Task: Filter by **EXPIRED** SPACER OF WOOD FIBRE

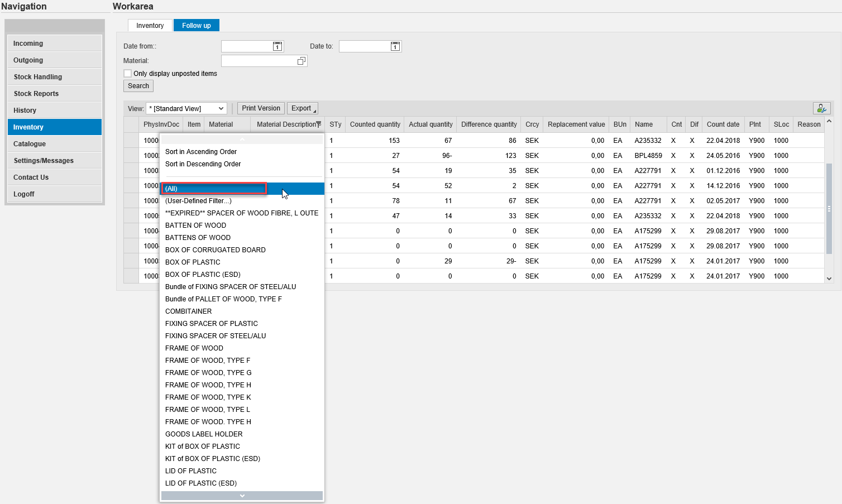Action: click(x=242, y=213)
